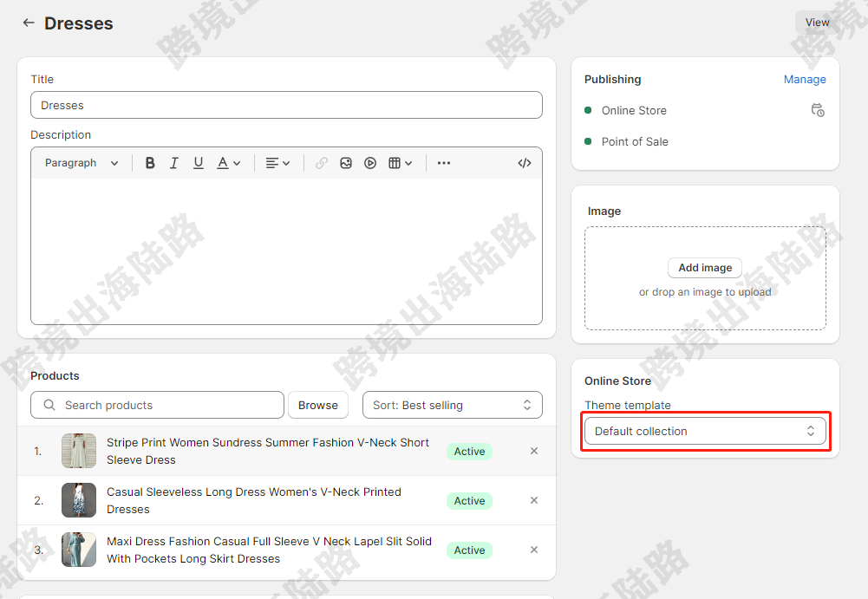
Task: Open the Paragraph style dropdown
Action: (x=82, y=163)
